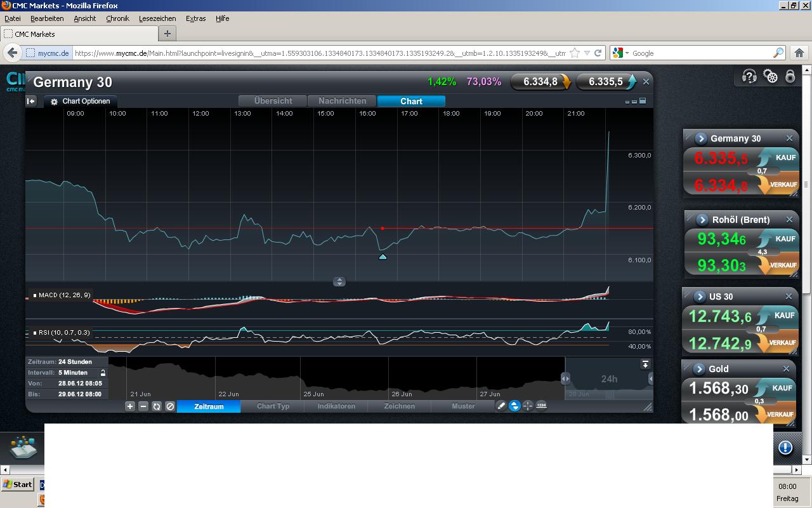This screenshot has width=812, height=508.
Task: Zoom in chart with plus icon
Action: [x=130, y=406]
